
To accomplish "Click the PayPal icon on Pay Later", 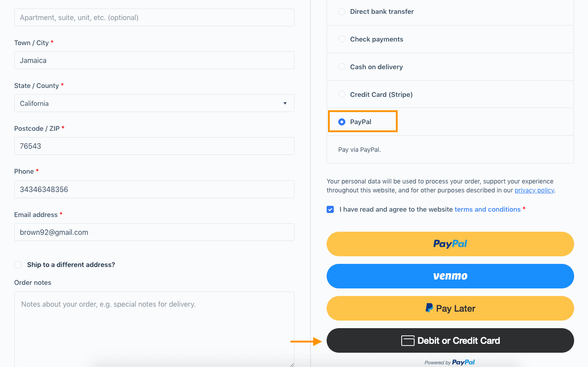I will [x=429, y=308].
